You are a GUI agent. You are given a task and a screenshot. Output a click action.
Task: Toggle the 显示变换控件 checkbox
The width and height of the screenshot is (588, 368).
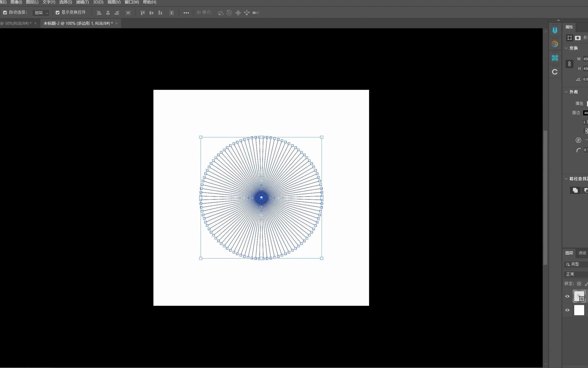click(x=57, y=13)
